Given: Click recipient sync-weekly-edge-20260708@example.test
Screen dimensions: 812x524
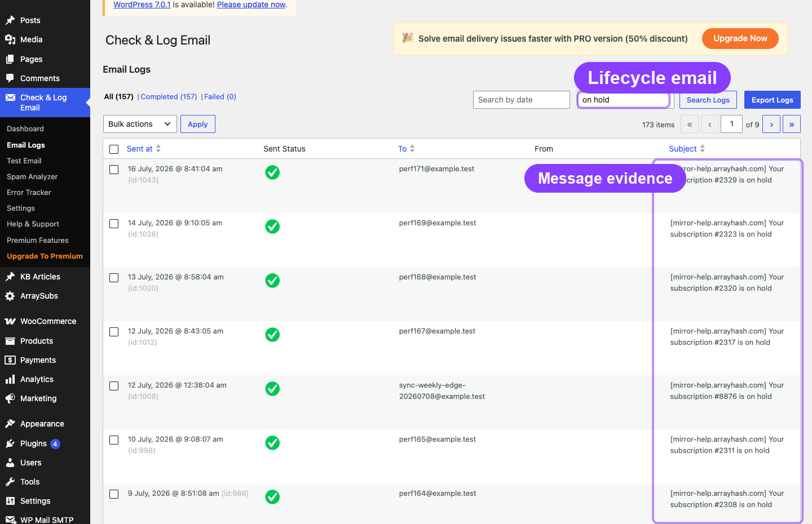Looking at the screenshot, I should tap(442, 391).
